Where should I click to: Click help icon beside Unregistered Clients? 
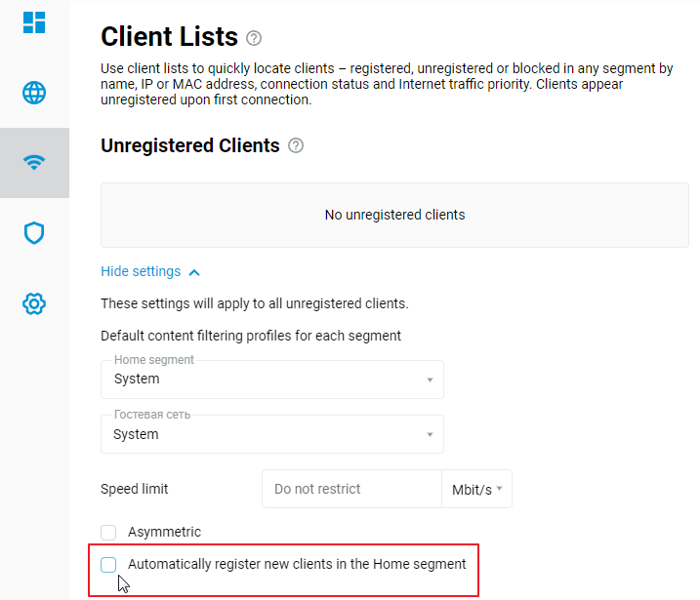click(296, 146)
